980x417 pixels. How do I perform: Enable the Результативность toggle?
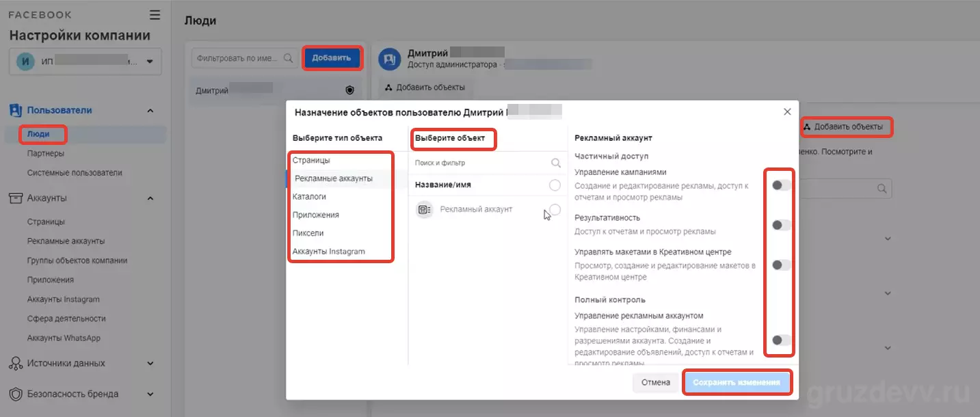tap(781, 225)
